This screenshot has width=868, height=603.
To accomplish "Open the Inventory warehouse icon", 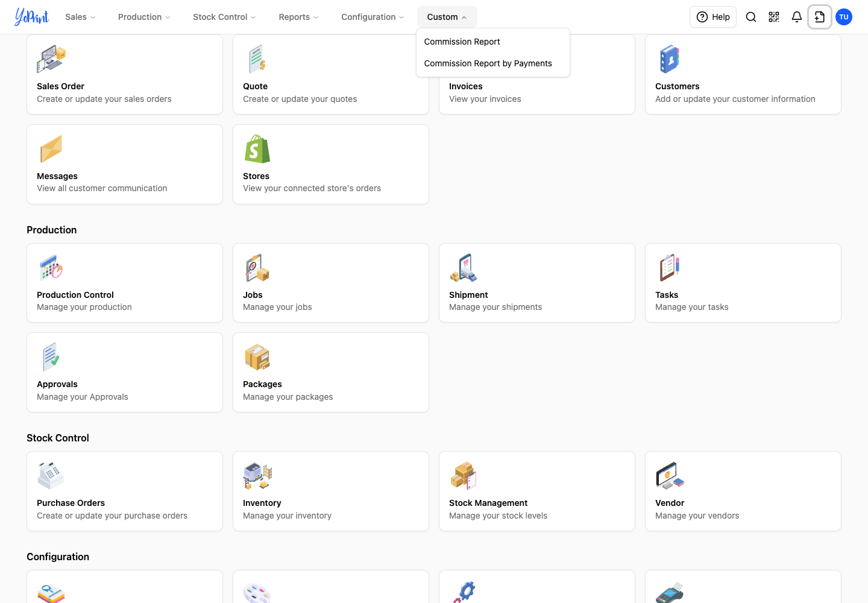I will (x=257, y=476).
